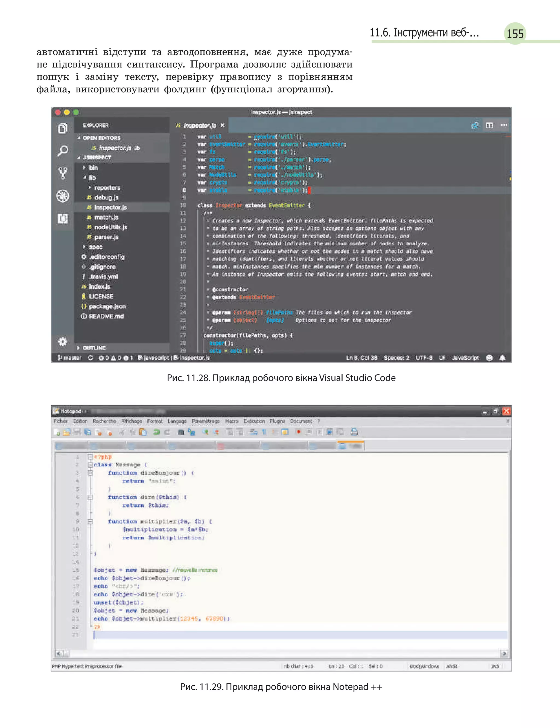Click the split editor icon
560x728 pixels.
point(489,125)
